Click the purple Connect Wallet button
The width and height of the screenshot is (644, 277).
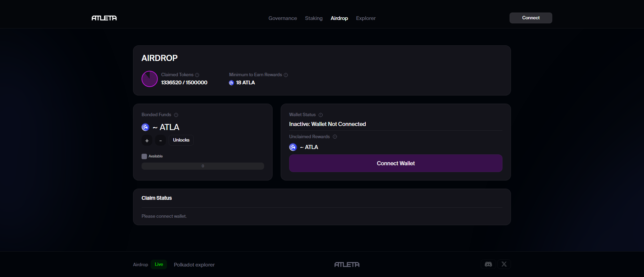396,163
